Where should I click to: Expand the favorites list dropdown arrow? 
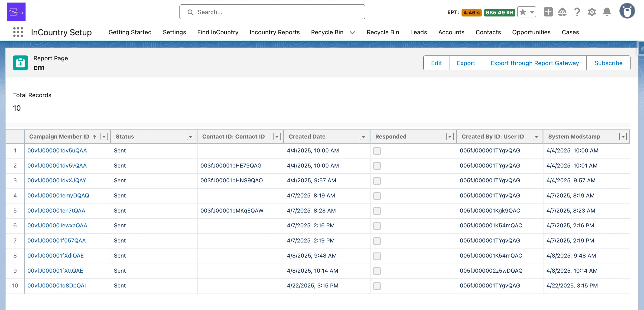(x=532, y=12)
